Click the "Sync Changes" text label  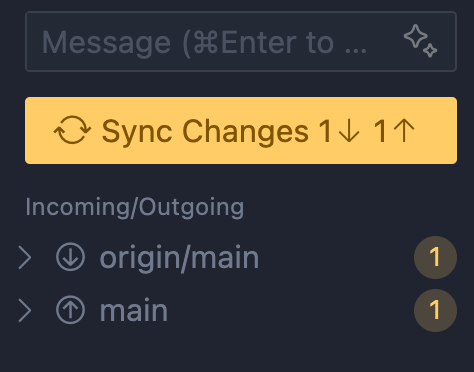tap(205, 132)
